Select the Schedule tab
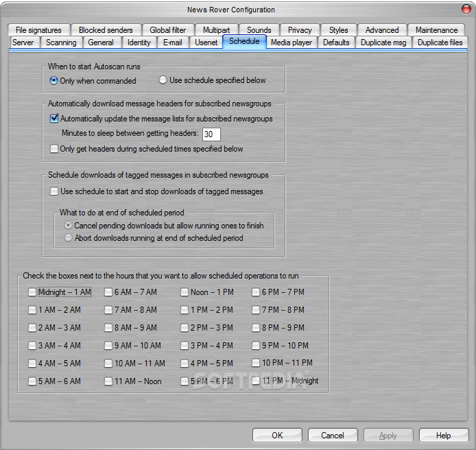The height and width of the screenshot is (450, 476). coord(244,41)
